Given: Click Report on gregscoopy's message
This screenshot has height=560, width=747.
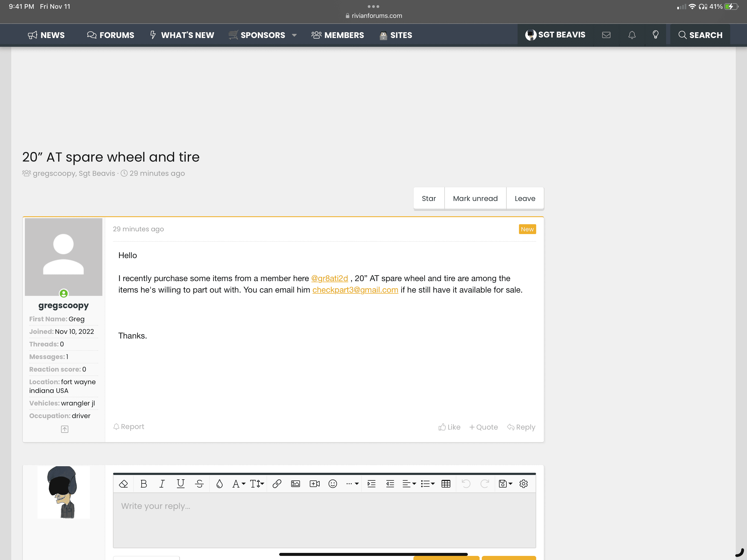Looking at the screenshot, I should pyautogui.click(x=129, y=427).
